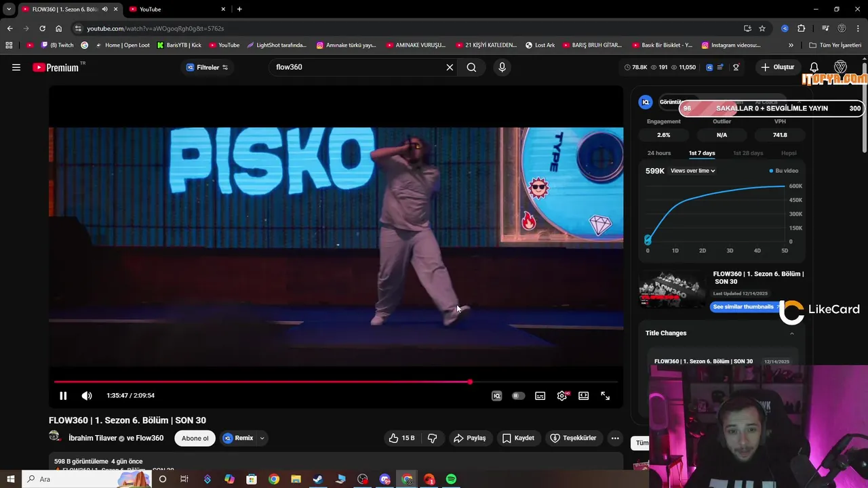This screenshot has height=488, width=868.
Task: Reload the page with browser refresh
Action: 42,28
